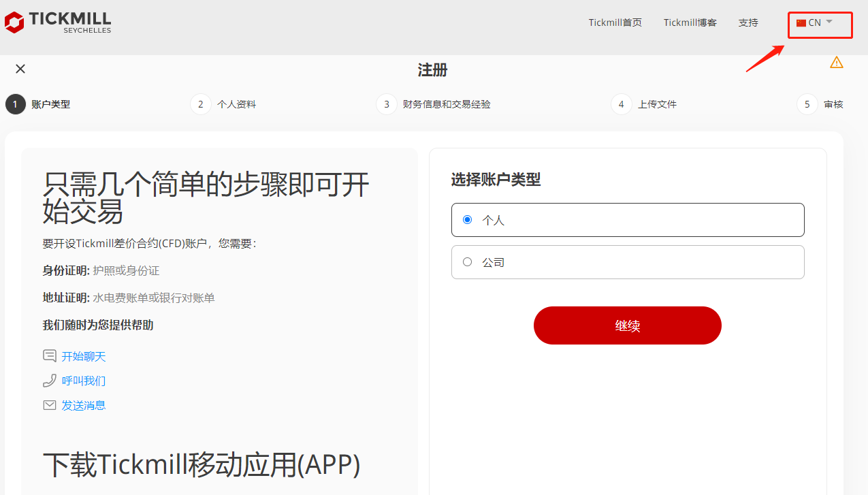
Task: Go to step 1 账户类型
Action: pyautogui.click(x=38, y=104)
